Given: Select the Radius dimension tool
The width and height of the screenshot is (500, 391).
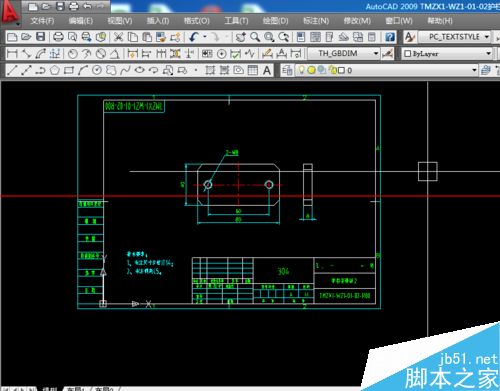Looking at the screenshot, I should [x=72, y=54].
